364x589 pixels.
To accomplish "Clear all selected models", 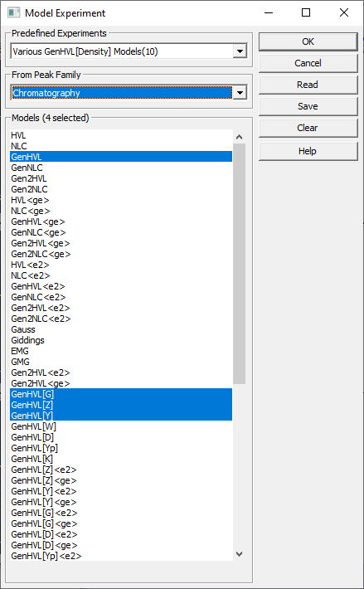I will tap(308, 128).
